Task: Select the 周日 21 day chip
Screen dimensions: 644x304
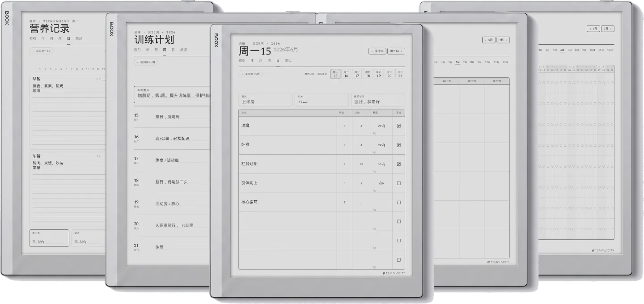Action: [400, 74]
